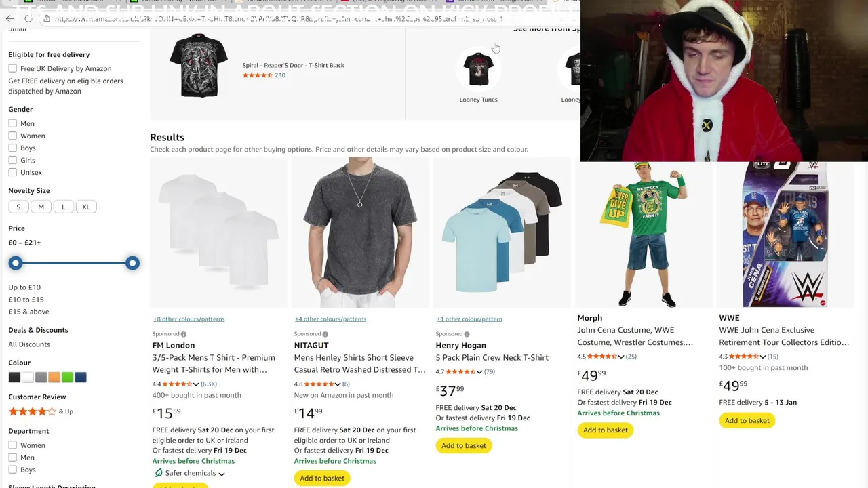Image resolution: width=868 pixels, height=488 pixels.
Task: Click the Sponsored info icon under NITAGUT
Action: point(325,334)
